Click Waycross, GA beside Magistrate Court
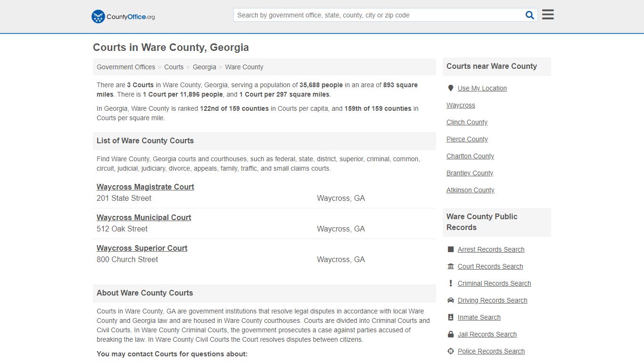The width and height of the screenshot is (644, 362). tap(341, 198)
